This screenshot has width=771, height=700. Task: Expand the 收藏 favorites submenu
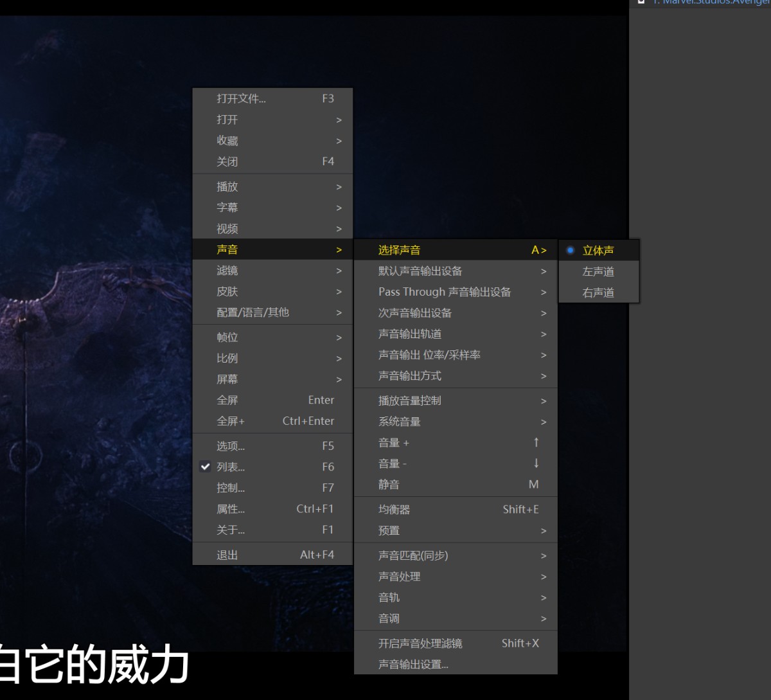[x=272, y=141]
